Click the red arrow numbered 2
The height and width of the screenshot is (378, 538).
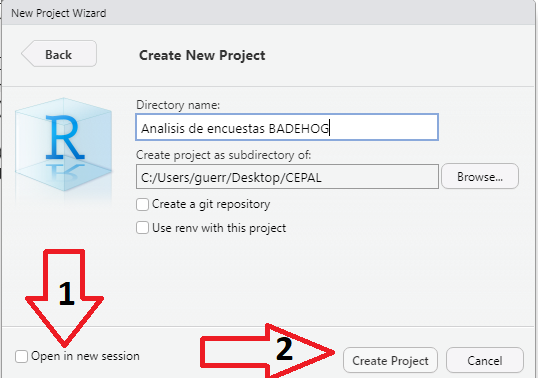[267, 351]
